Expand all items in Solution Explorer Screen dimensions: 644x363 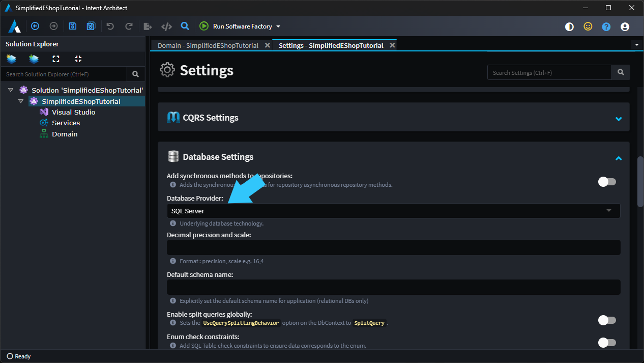click(x=56, y=59)
